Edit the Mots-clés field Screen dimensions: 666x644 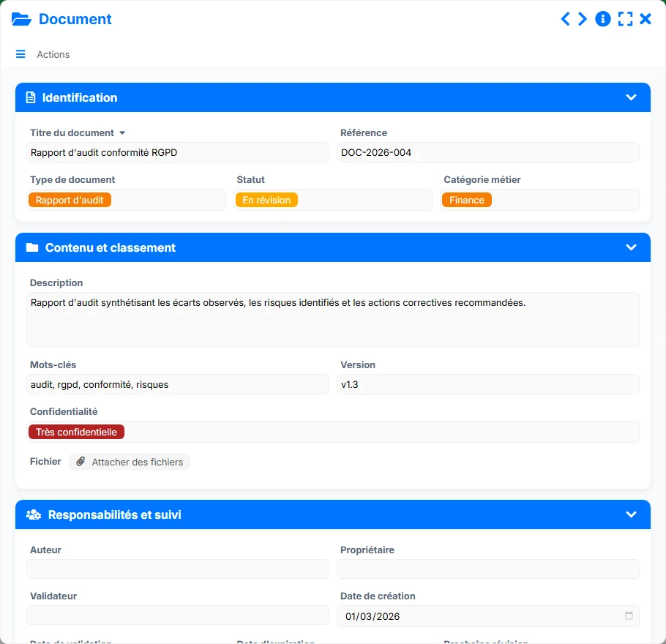tap(178, 384)
